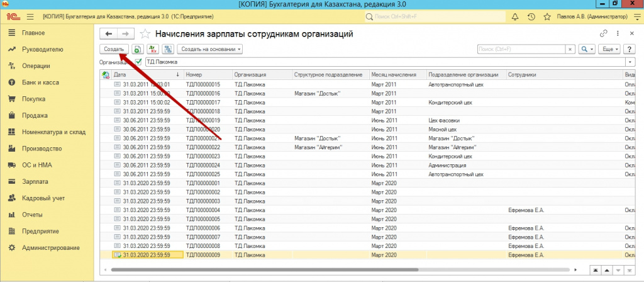Image resolution: width=644 pixels, height=282 pixels.
Task: Open Банк и касса section
Action: [40, 82]
